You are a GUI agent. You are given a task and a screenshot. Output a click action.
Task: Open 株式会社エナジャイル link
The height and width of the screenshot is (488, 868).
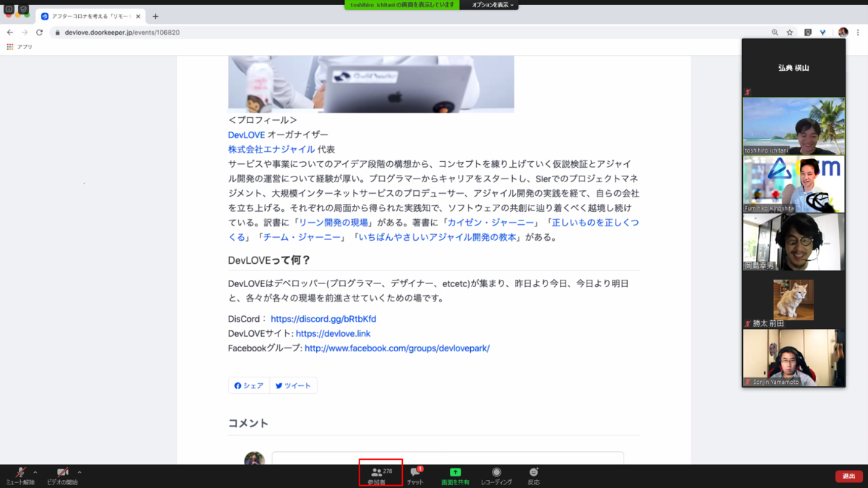pyautogui.click(x=271, y=149)
